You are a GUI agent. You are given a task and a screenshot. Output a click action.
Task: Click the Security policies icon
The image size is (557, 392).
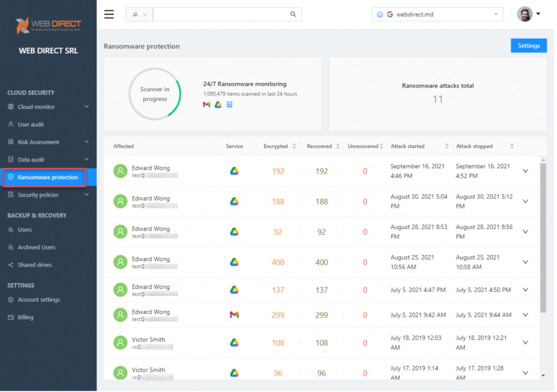(x=11, y=194)
